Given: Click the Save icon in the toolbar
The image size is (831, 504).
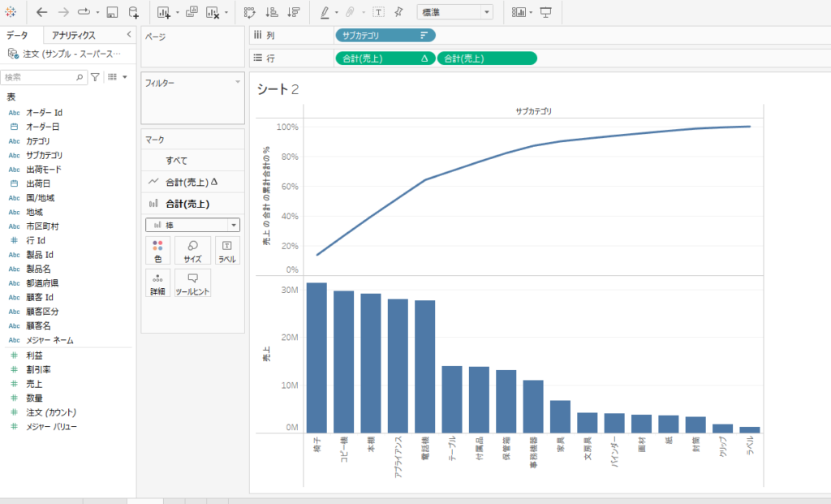Looking at the screenshot, I should point(110,11).
